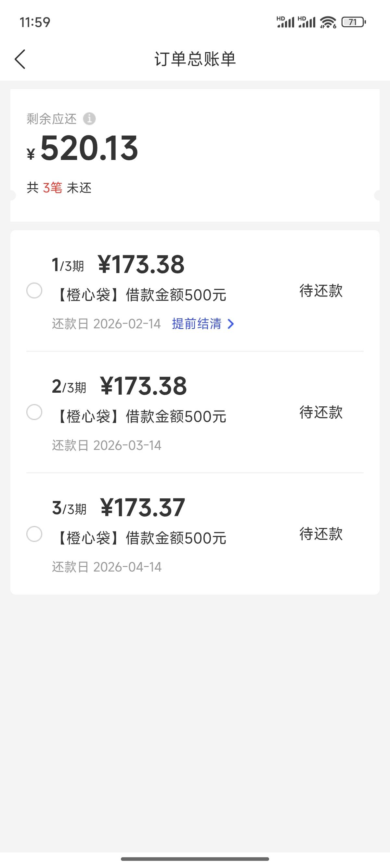Open the 提前结清 early settlement link
The height and width of the screenshot is (868, 390).
coord(197,324)
